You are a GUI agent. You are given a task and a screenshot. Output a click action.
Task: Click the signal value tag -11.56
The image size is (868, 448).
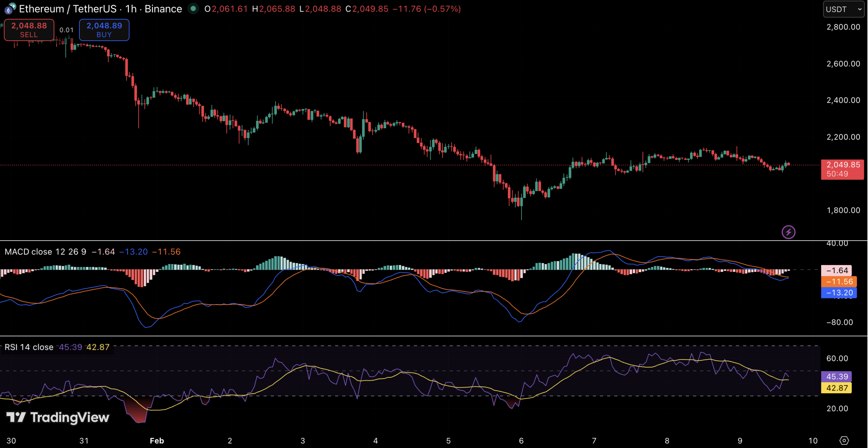point(839,281)
